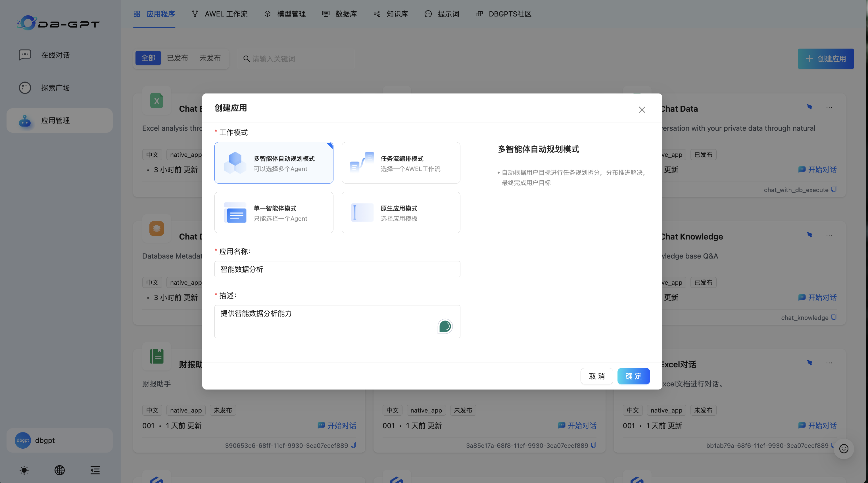Select 多智能体自动规划模式 work mode

tap(274, 163)
